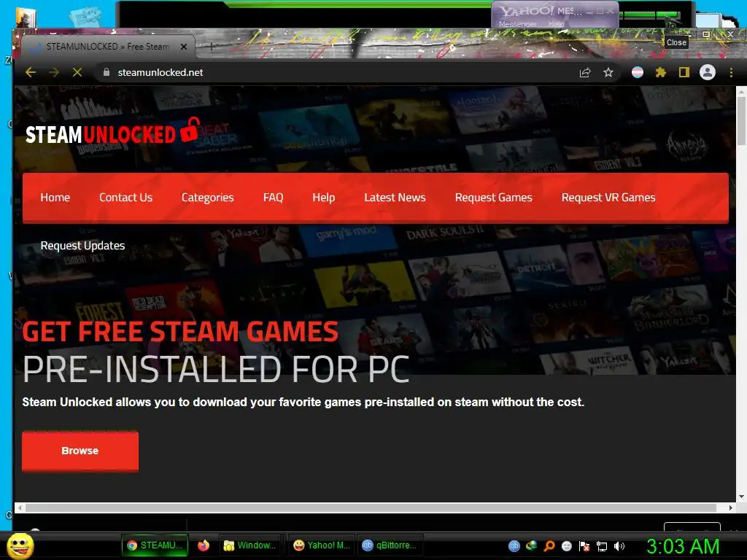This screenshot has height=560, width=747.
Task: Share this page via the share icon
Action: [x=585, y=72]
